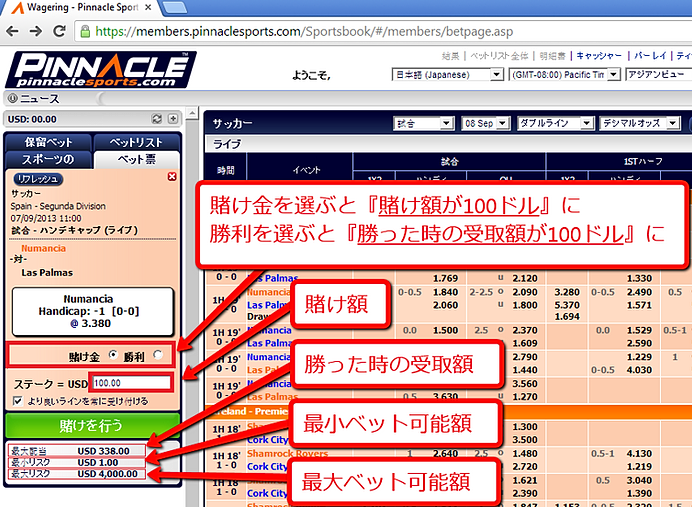
Task: Toggle the always accept better line checkbox
Action: 18,401
